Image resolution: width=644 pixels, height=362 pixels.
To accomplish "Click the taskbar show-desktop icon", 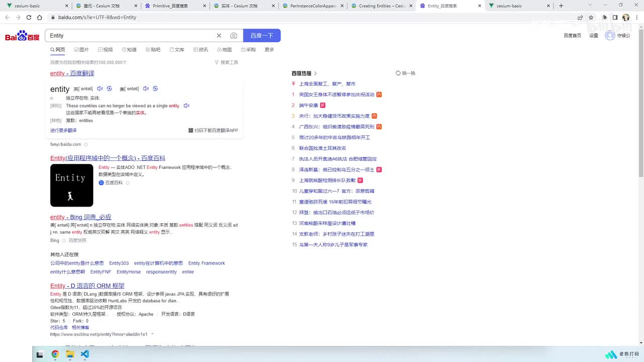I will (40, 354).
